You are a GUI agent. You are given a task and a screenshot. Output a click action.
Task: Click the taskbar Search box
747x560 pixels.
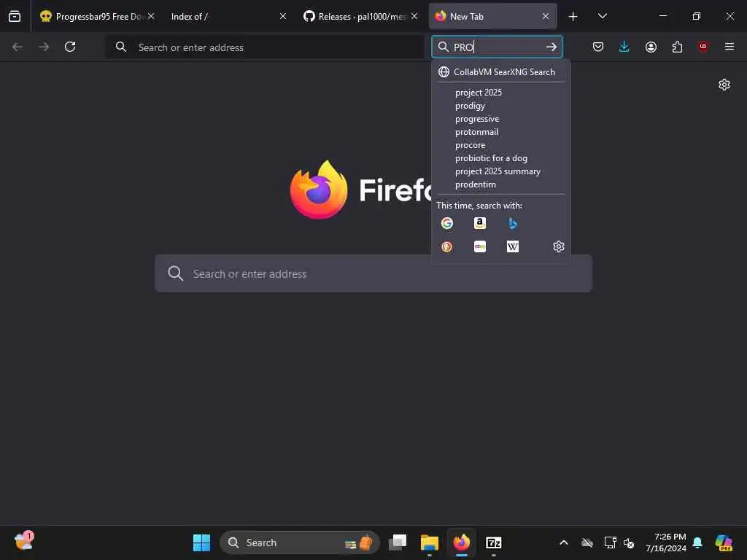[299, 542]
